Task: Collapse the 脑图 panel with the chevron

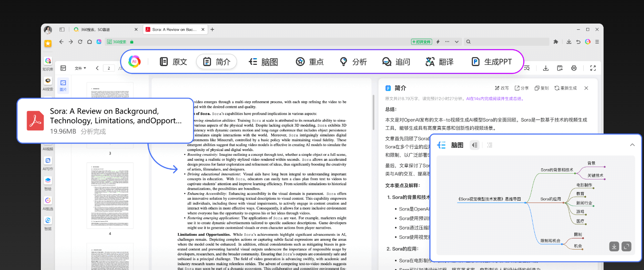Action: pyautogui.click(x=632, y=145)
